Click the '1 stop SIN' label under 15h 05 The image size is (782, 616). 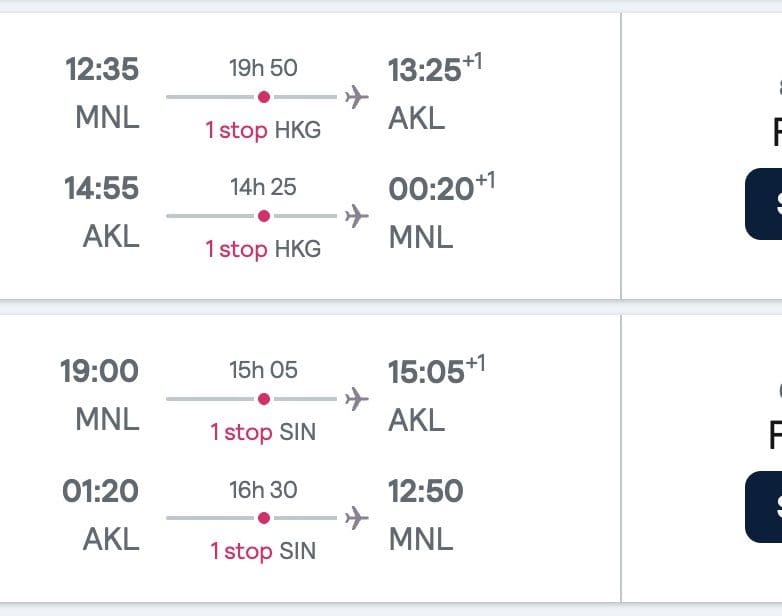pos(263,432)
